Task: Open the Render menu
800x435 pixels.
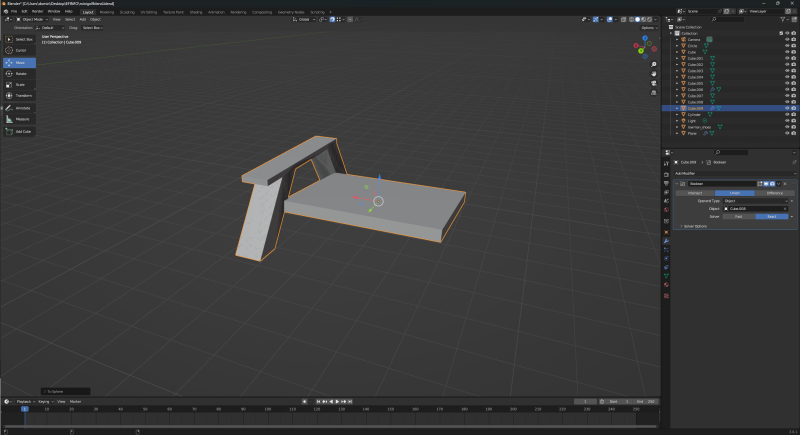Action: point(38,11)
